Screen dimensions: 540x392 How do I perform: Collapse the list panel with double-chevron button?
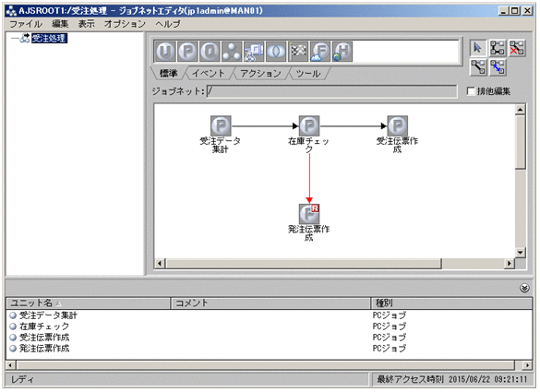(524, 288)
